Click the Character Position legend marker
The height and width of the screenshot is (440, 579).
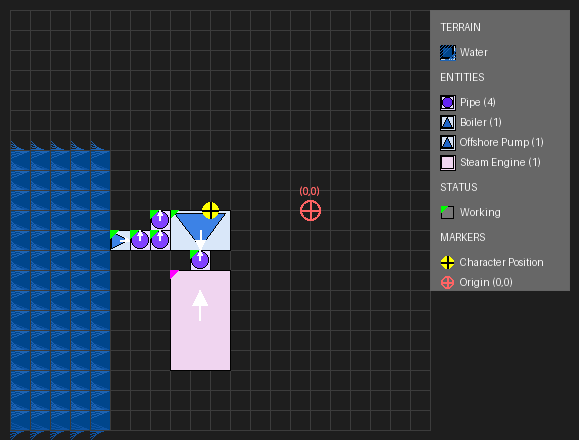448,262
